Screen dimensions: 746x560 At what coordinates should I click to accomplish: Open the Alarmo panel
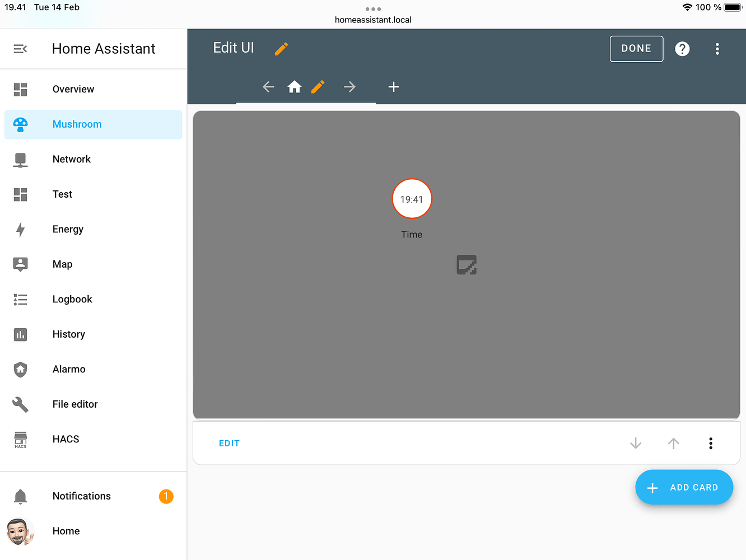coord(68,369)
